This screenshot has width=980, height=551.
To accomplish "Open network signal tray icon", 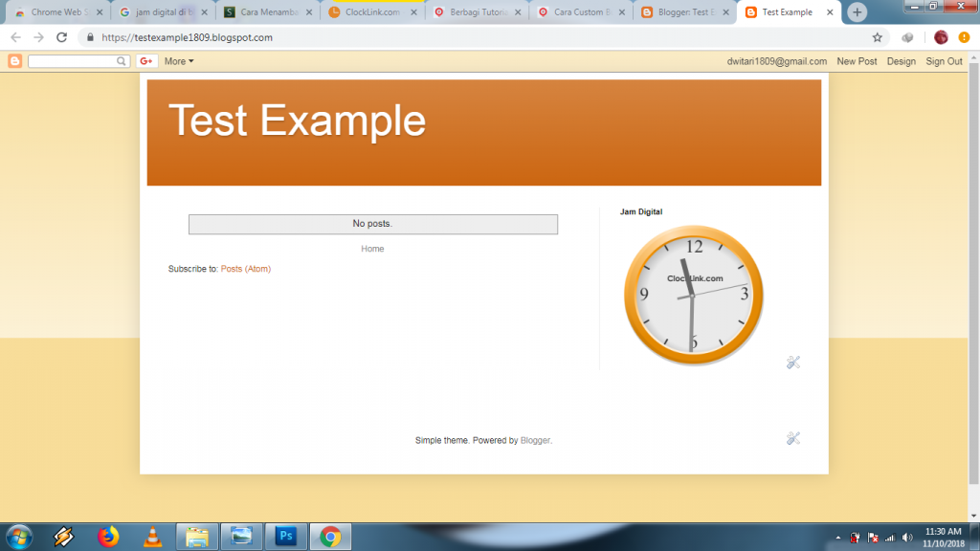I will (890, 538).
